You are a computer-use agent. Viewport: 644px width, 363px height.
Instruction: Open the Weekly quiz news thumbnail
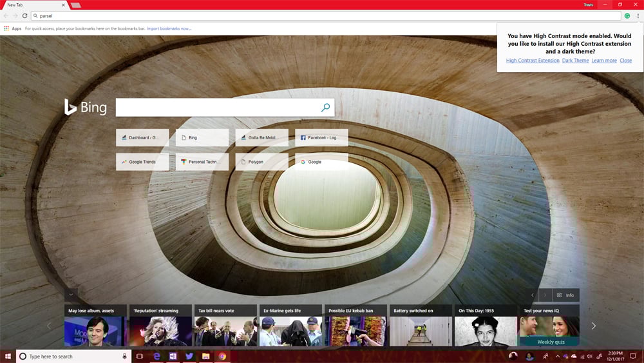coord(549,331)
